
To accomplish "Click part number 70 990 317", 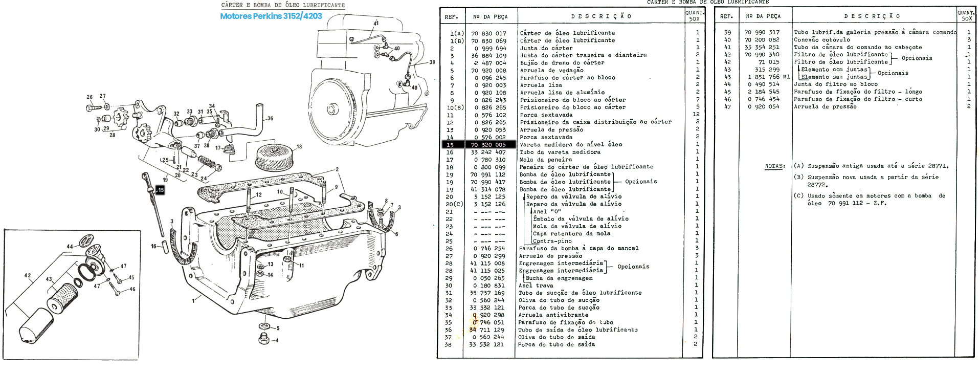I will 762,32.
